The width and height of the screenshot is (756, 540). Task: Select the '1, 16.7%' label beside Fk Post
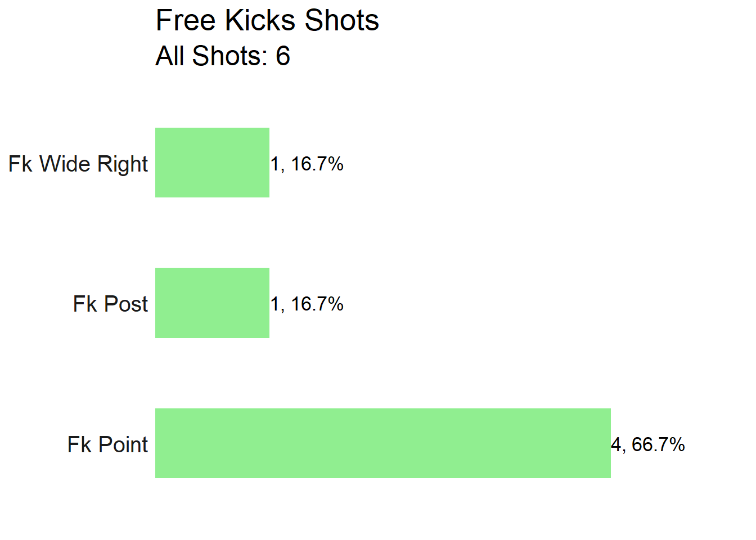coord(307,304)
